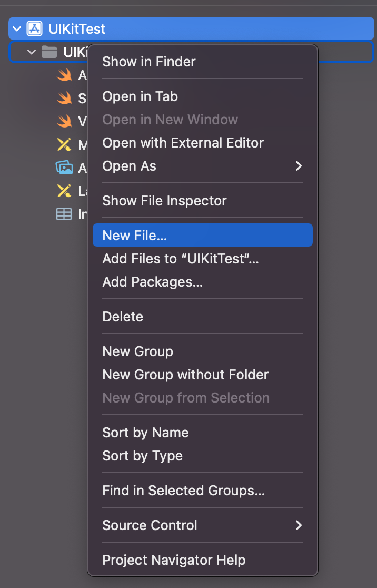Image resolution: width=377 pixels, height=588 pixels.
Task: Choose Open with External Editor
Action: [202, 143]
